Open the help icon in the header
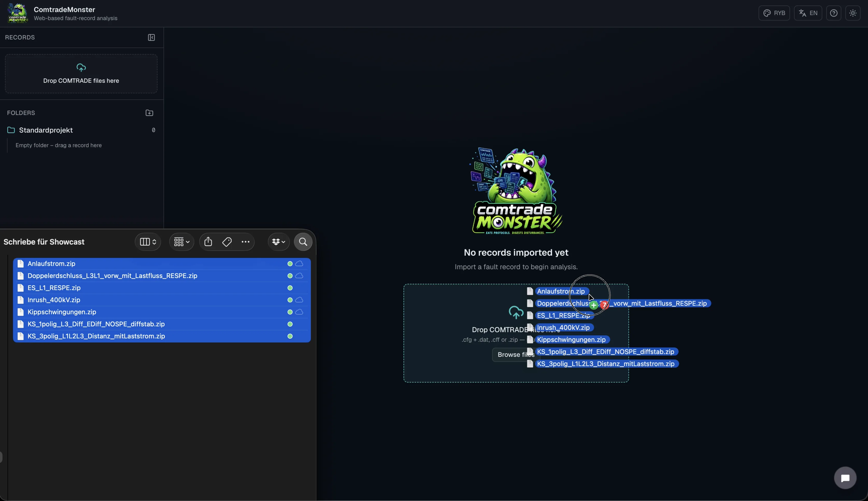The image size is (868, 501). coord(834,13)
